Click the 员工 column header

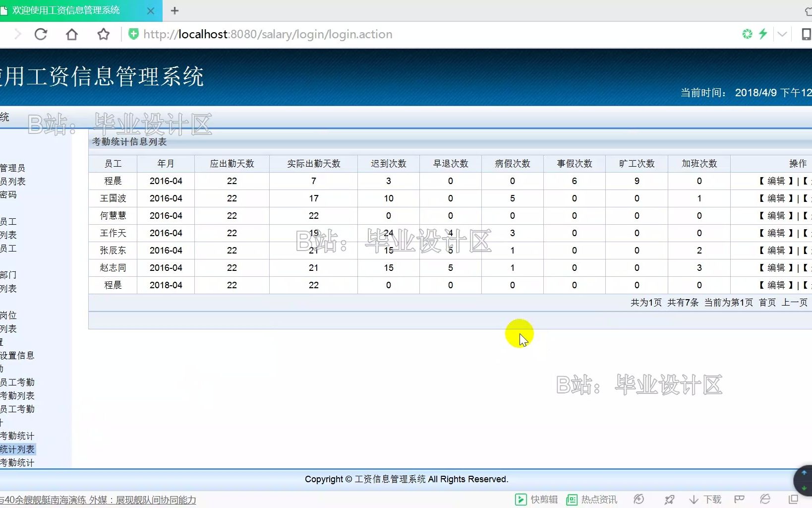[113, 164]
